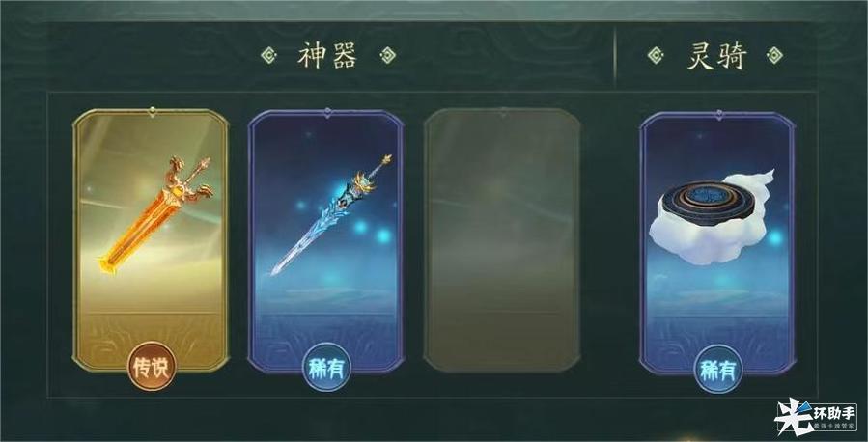The image size is (868, 442).
Task: Select the cloud disc mount card
Action: click(717, 242)
